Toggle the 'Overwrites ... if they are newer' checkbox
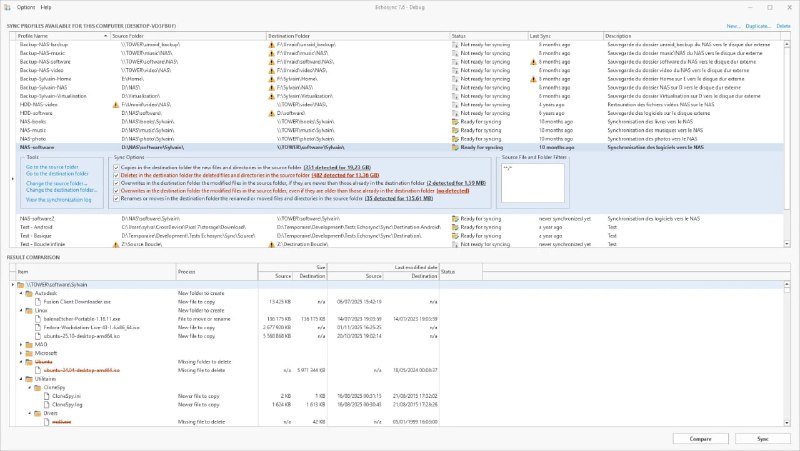 (x=116, y=183)
